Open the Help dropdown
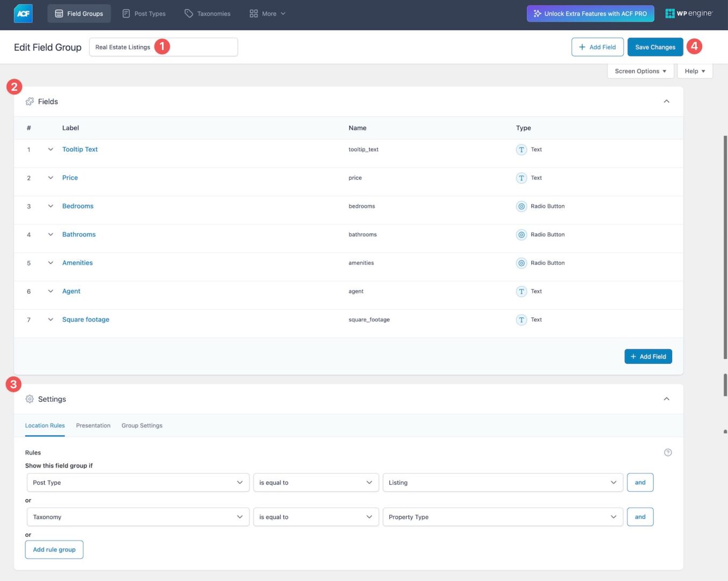The image size is (728, 581). [695, 71]
